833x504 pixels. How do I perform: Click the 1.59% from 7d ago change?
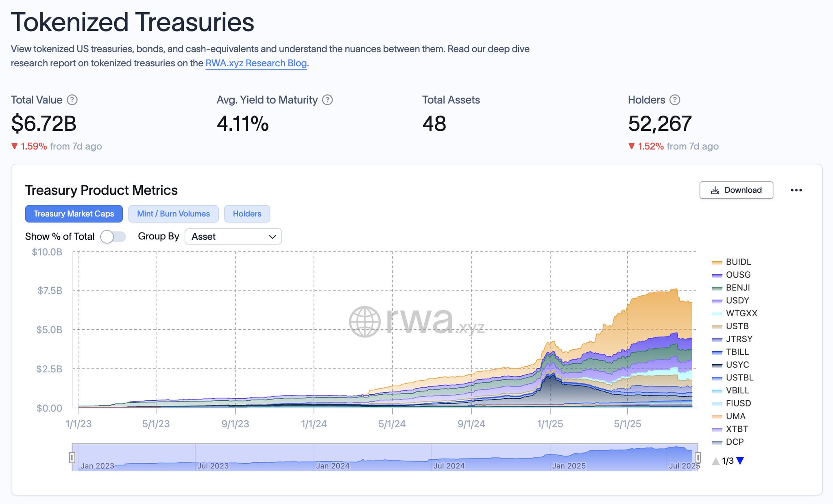click(57, 146)
